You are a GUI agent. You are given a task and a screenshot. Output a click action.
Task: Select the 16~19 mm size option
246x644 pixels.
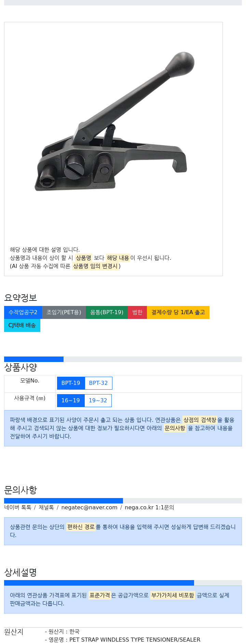point(71,401)
